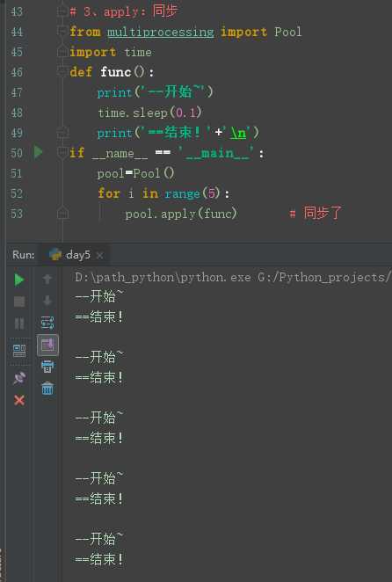Click line number 52 in the gutter

pos(17,193)
